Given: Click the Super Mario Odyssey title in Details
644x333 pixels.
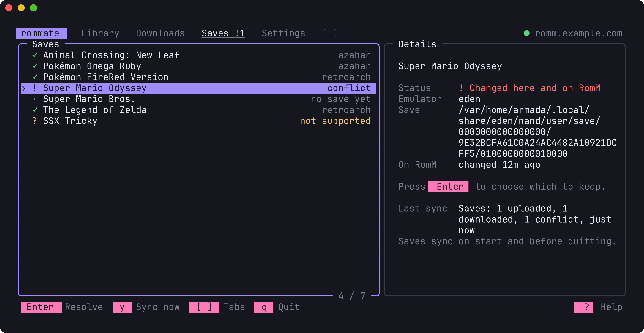Looking at the screenshot, I should point(450,66).
